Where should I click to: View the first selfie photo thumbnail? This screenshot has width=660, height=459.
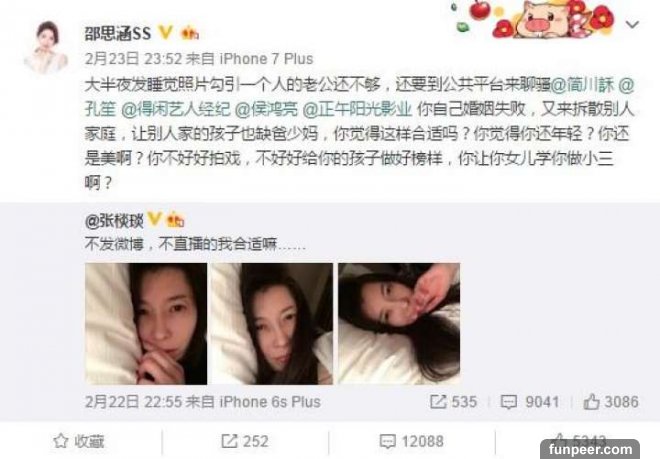(x=146, y=323)
